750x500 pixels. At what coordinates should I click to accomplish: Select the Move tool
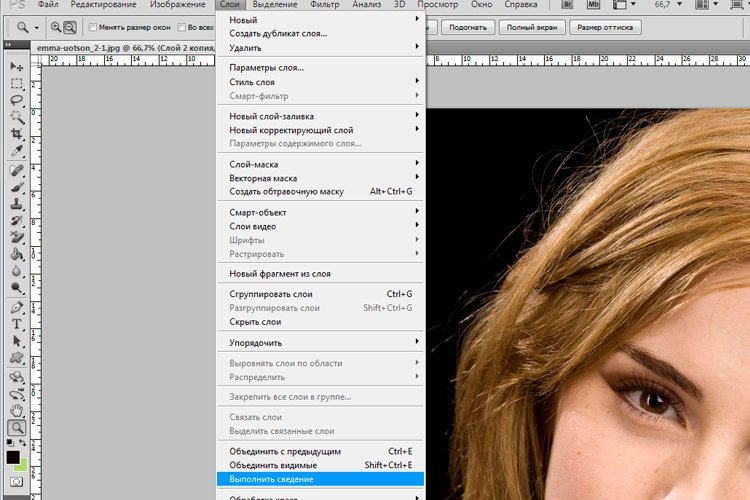point(17,66)
